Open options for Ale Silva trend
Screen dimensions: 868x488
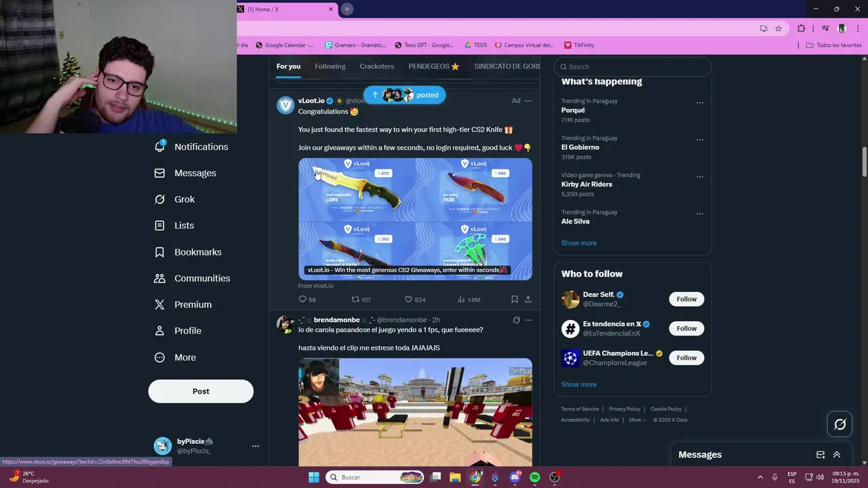[700, 214]
